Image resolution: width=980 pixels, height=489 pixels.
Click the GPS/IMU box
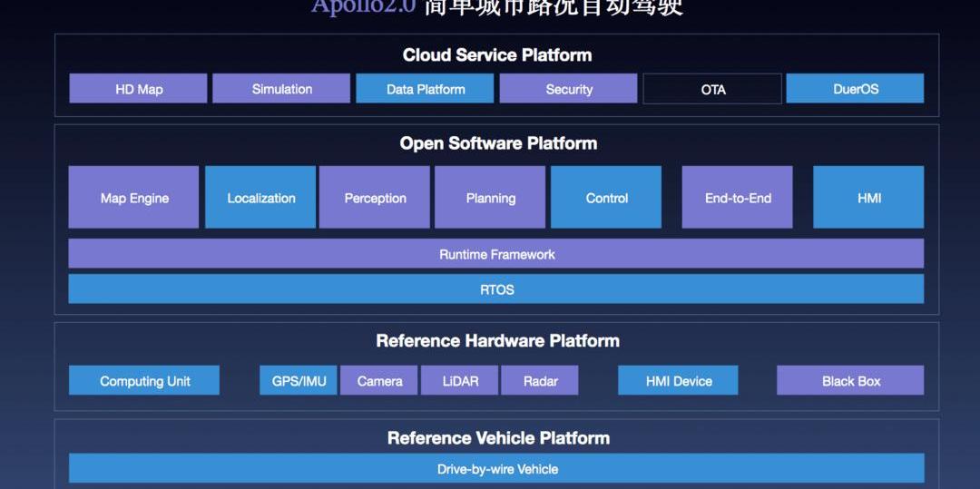tap(299, 380)
